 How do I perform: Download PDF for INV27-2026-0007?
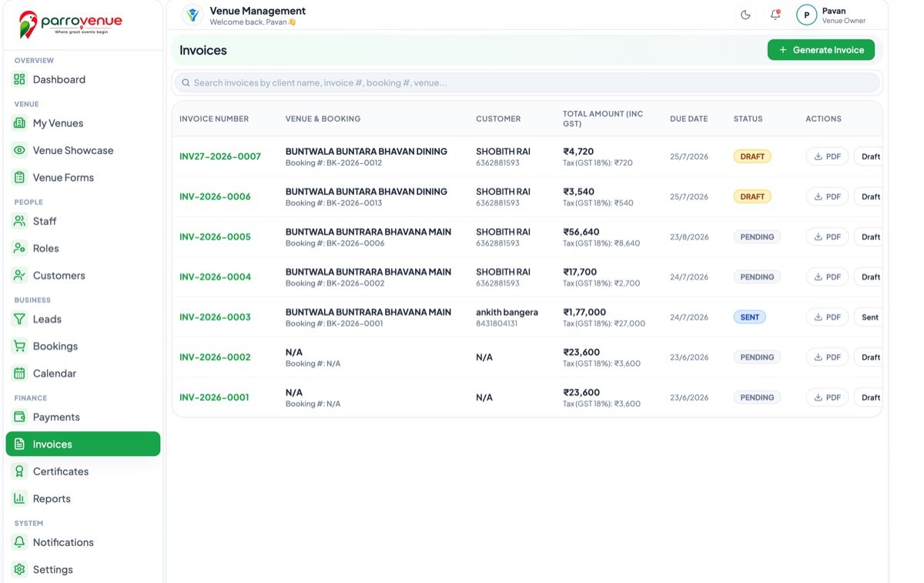(x=827, y=156)
